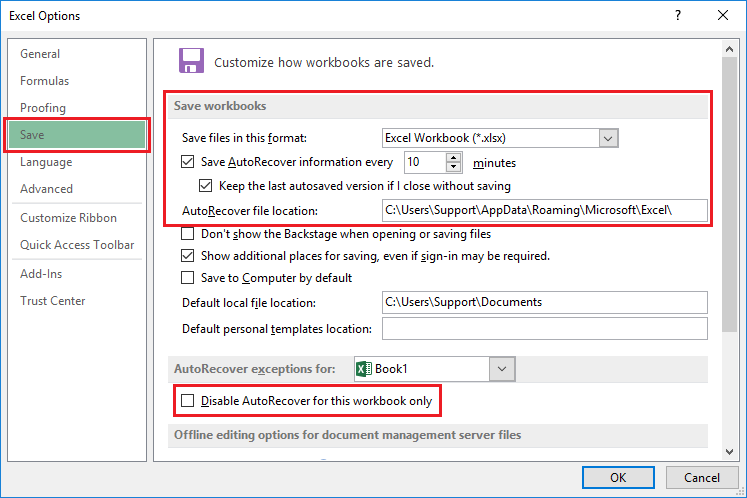The image size is (747, 498).
Task: Select Trust Center in the sidebar
Action: (53, 301)
